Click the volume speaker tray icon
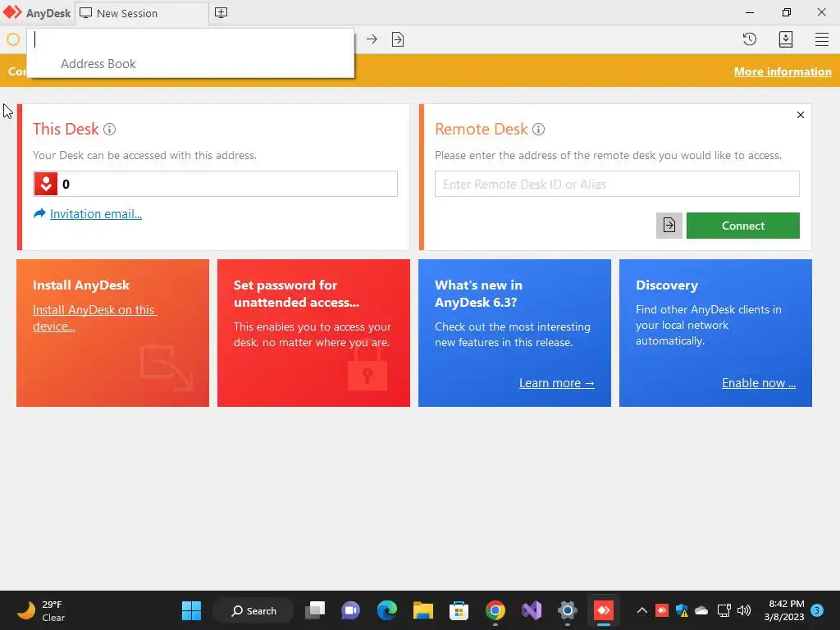840x630 pixels. pos(744,610)
